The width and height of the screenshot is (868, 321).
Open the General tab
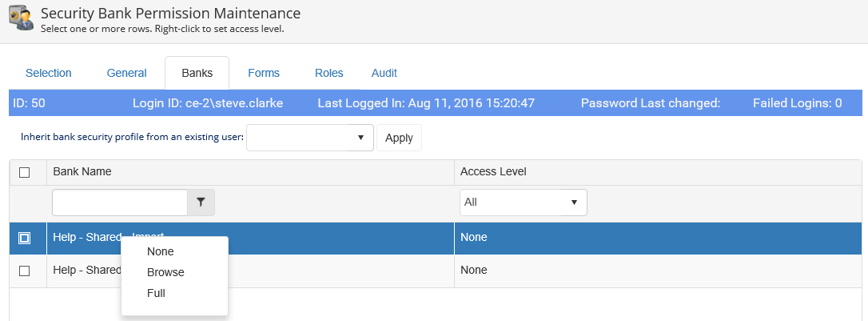126,73
